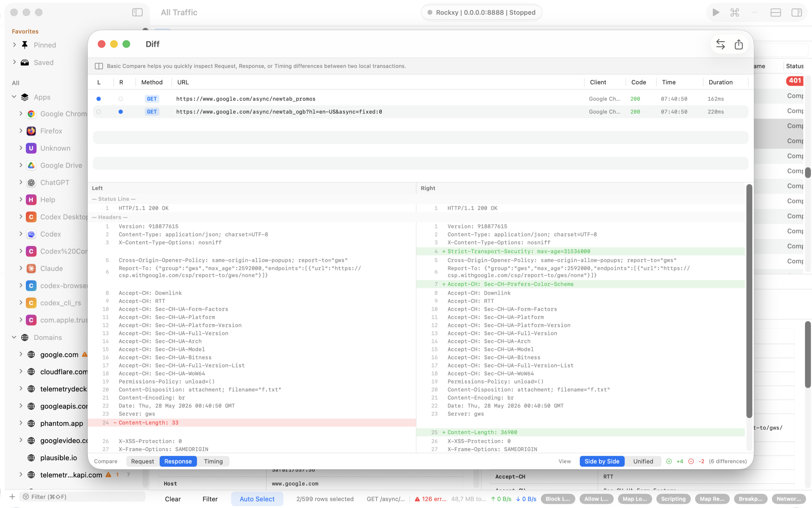Viewport: 812px width, 508px height.
Task: Add new item with plus icon
Action: click(12, 497)
